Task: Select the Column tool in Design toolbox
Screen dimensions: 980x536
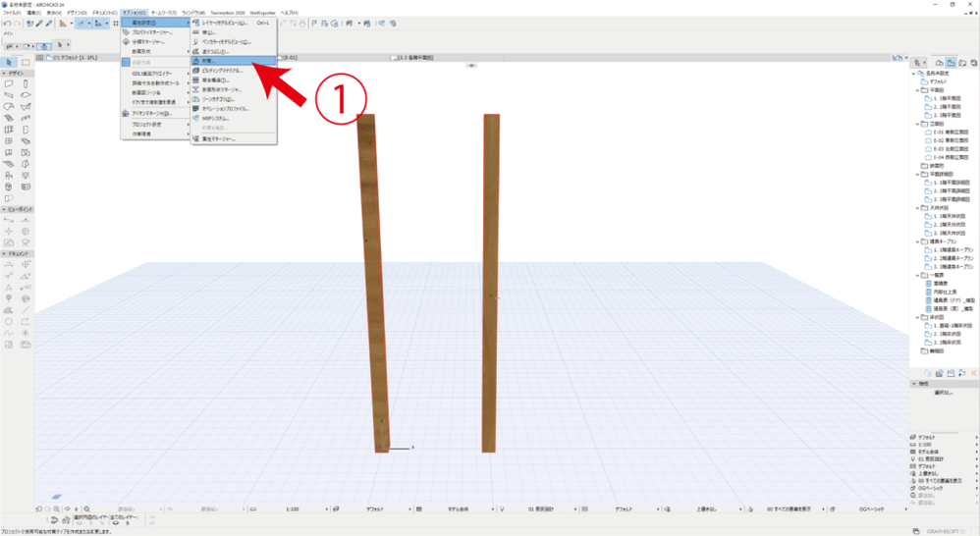Action: [x=26, y=83]
